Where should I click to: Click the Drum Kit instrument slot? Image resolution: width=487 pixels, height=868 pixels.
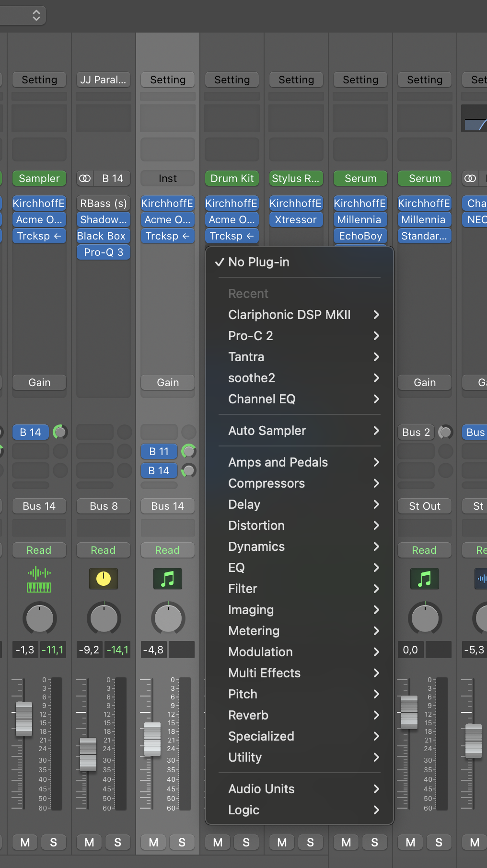tap(232, 179)
